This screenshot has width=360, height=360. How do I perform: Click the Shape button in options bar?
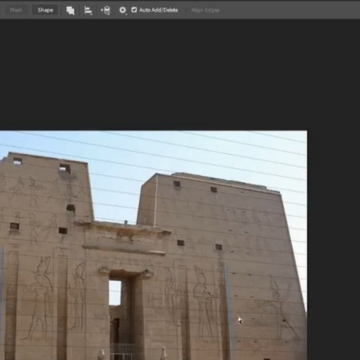pos(45,10)
